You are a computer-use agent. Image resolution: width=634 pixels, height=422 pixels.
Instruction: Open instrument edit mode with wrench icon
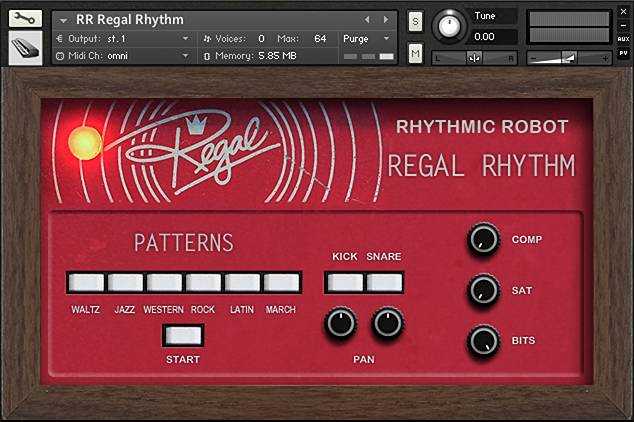25,19
